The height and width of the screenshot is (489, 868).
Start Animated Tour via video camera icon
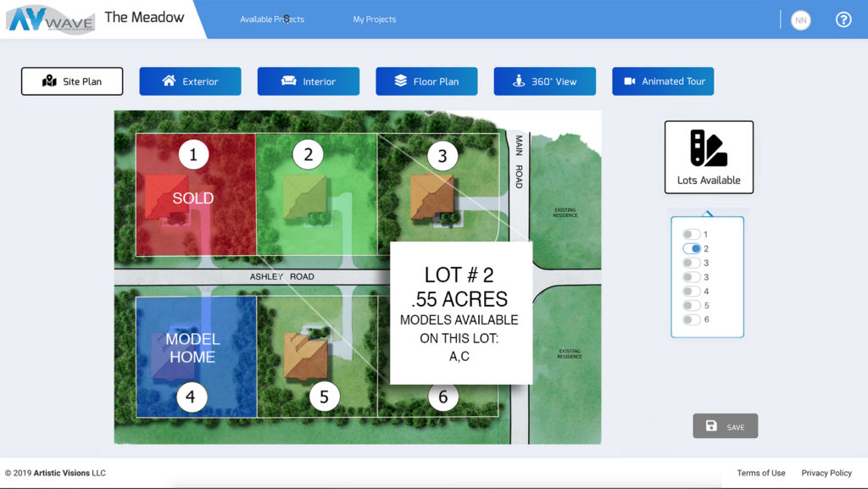tap(630, 81)
